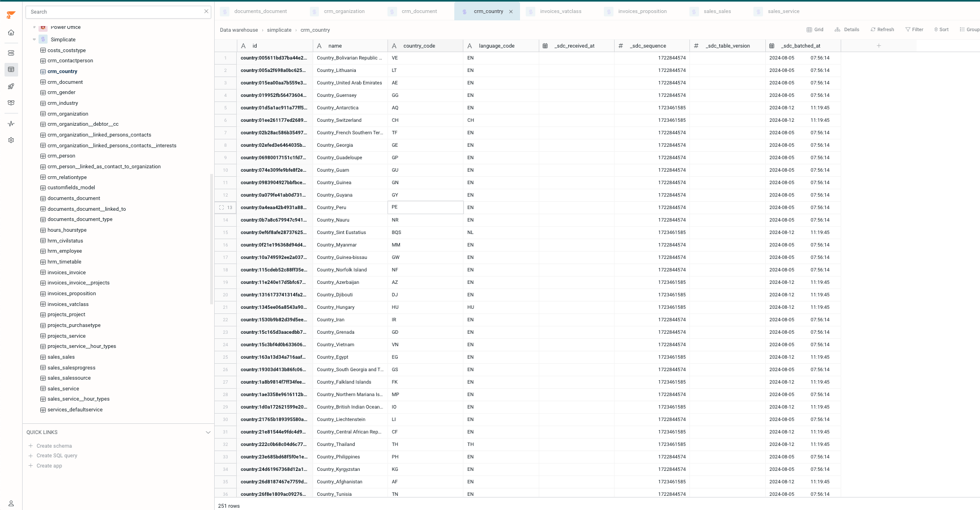Open the package box icon in left rail
Viewport: 980px width, 510px height.
[x=11, y=103]
